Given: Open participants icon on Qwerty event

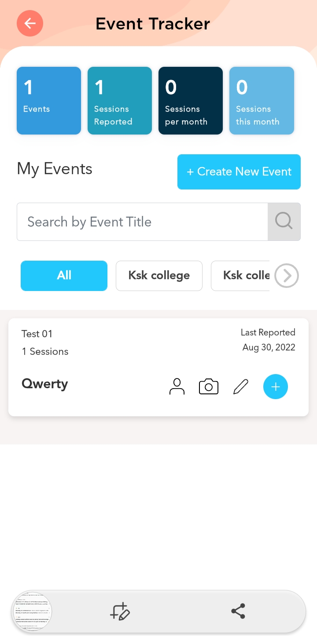Looking at the screenshot, I should 177,387.
